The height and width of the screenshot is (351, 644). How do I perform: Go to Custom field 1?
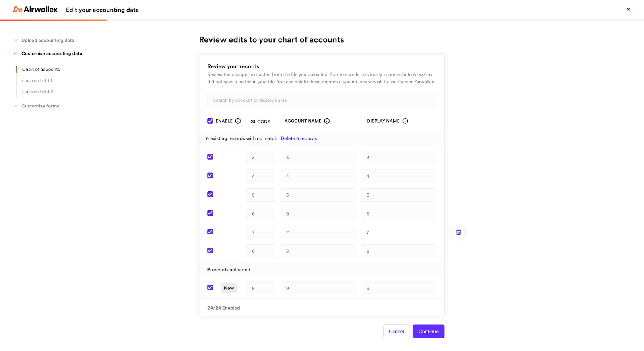click(37, 81)
